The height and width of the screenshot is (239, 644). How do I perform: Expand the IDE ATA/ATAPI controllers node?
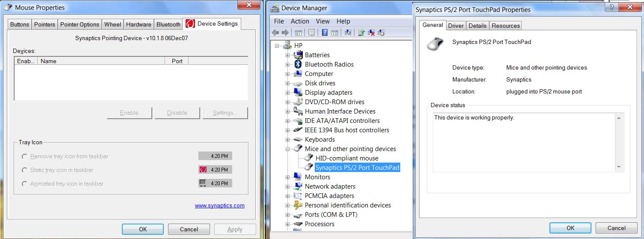pos(288,120)
